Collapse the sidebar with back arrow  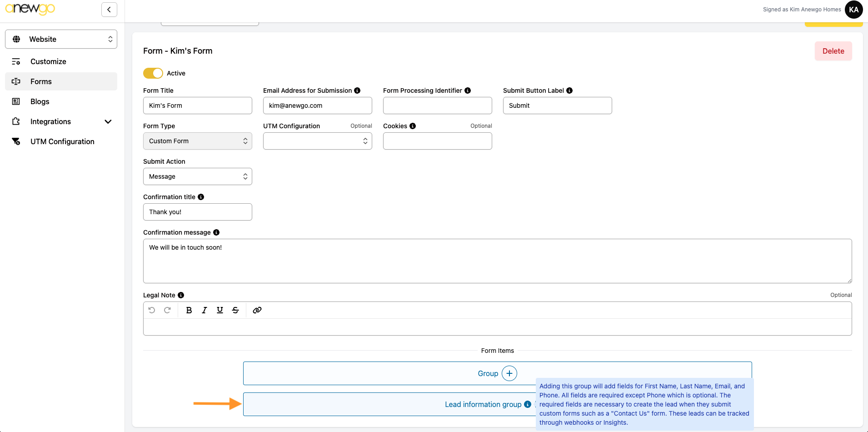pyautogui.click(x=109, y=10)
